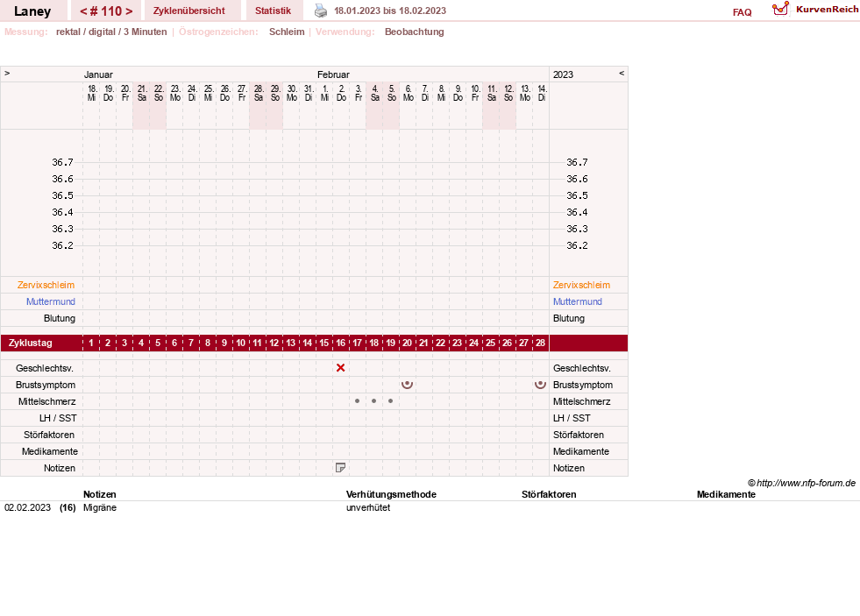Click the Januar month label
The image size is (860, 616).
tap(98, 74)
